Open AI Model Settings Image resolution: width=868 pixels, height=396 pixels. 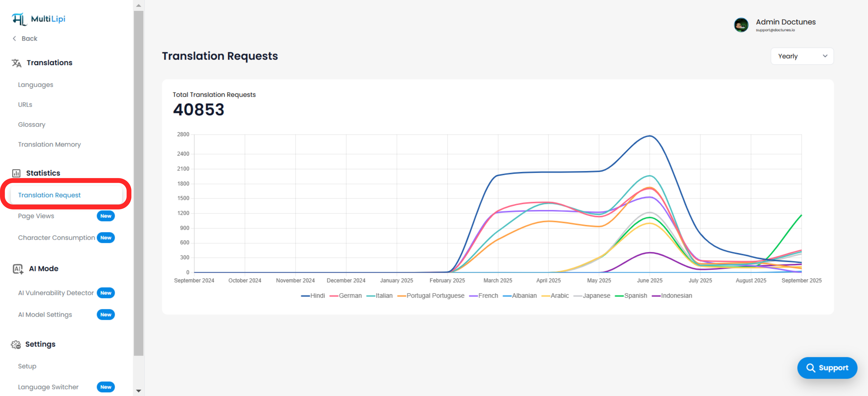[x=45, y=315]
